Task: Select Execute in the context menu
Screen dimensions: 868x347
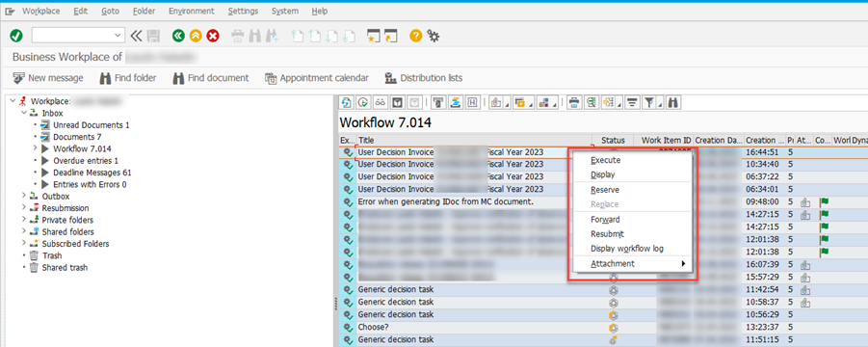Action: click(606, 160)
